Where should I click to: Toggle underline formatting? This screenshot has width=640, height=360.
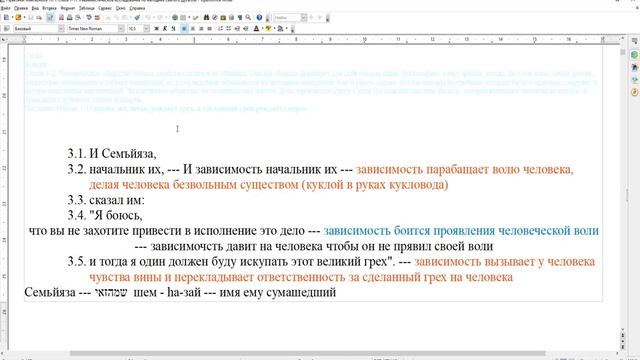pyautogui.click(x=173, y=29)
